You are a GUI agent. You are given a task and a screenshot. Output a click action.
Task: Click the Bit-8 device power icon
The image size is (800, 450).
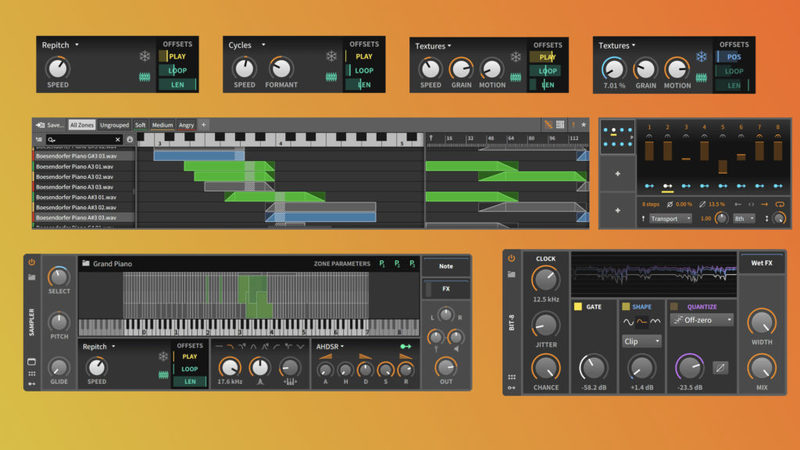[513, 258]
